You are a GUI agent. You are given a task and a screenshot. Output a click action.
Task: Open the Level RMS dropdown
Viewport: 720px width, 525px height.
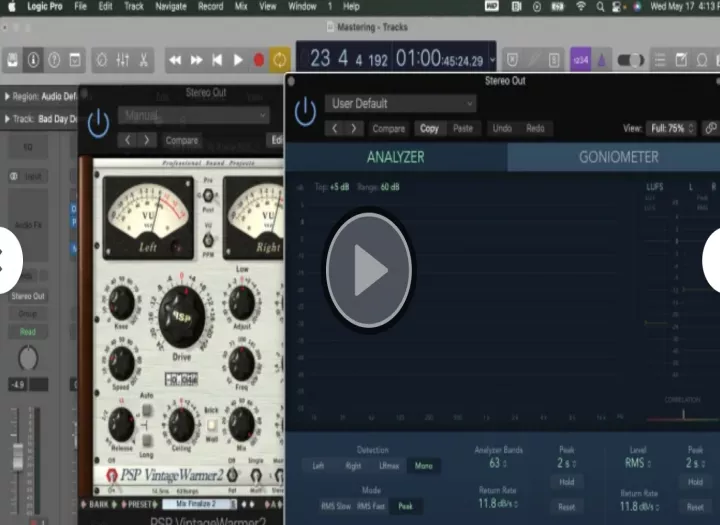pos(638,463)
